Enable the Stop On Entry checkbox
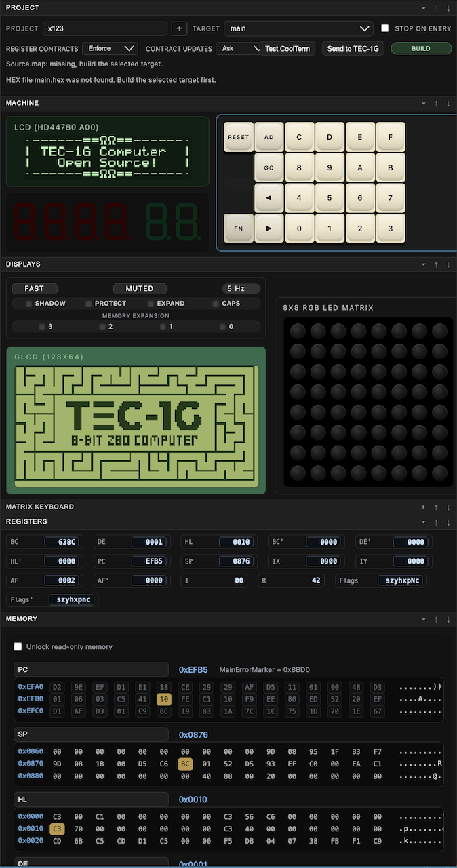Image resolution: width=457 pixels, height=868 pixels. click(385, 28)
